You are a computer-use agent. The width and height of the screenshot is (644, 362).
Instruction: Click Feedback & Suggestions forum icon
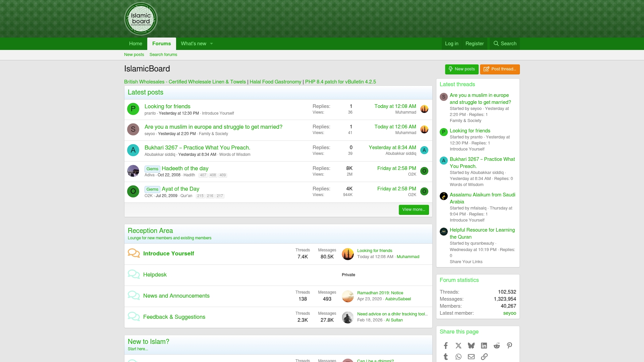134,317
